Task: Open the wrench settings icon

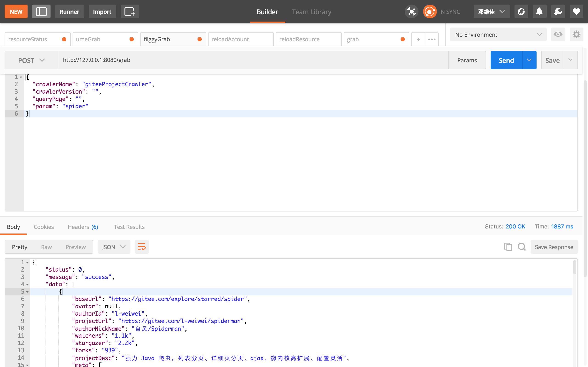Action: coord(558,11)
